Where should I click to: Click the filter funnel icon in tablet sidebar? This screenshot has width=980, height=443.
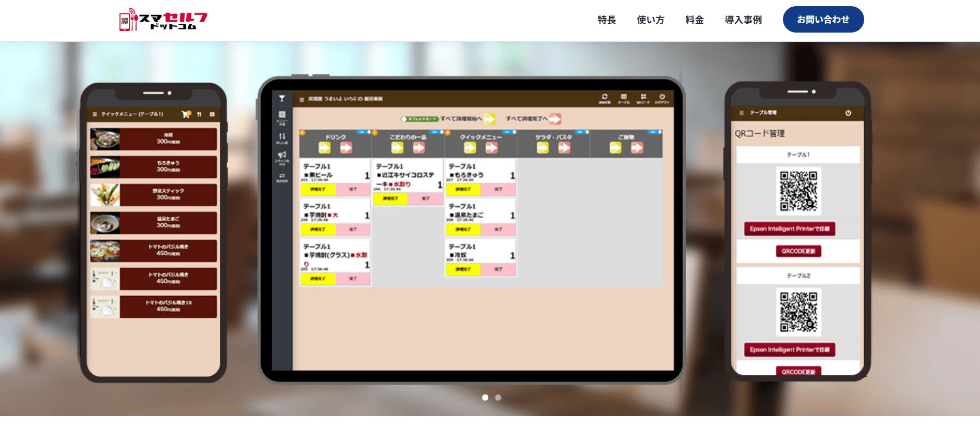tap(282, 98)
